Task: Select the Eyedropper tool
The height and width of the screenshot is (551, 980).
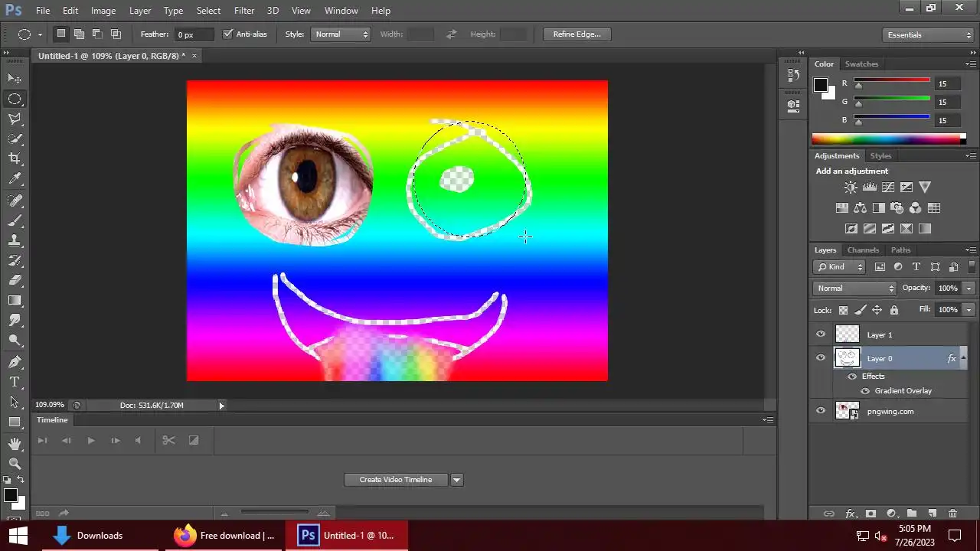Action: pos(15,179)
